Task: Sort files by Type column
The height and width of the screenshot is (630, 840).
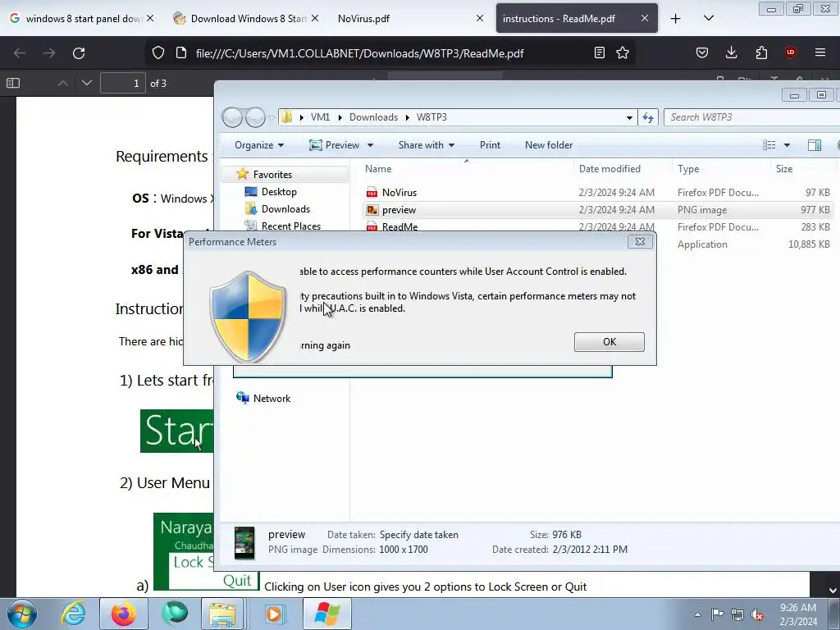Action: (721, 169)
